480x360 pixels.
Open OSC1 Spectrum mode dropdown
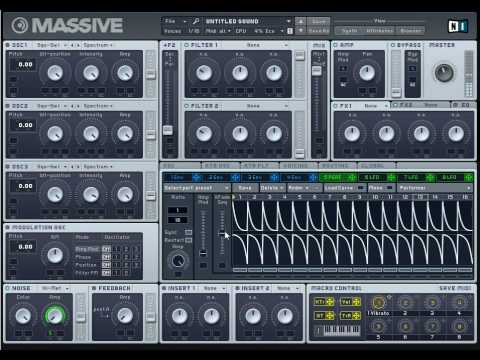tap(98, 45)
